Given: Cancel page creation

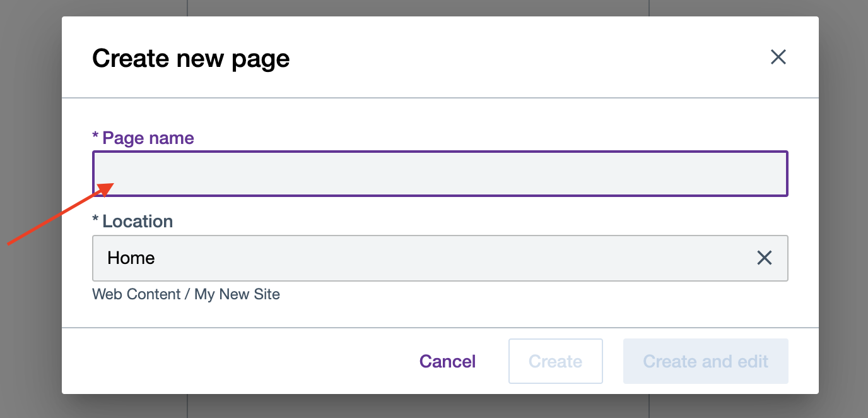Looking at the screenshot, I should click(447, 361).
